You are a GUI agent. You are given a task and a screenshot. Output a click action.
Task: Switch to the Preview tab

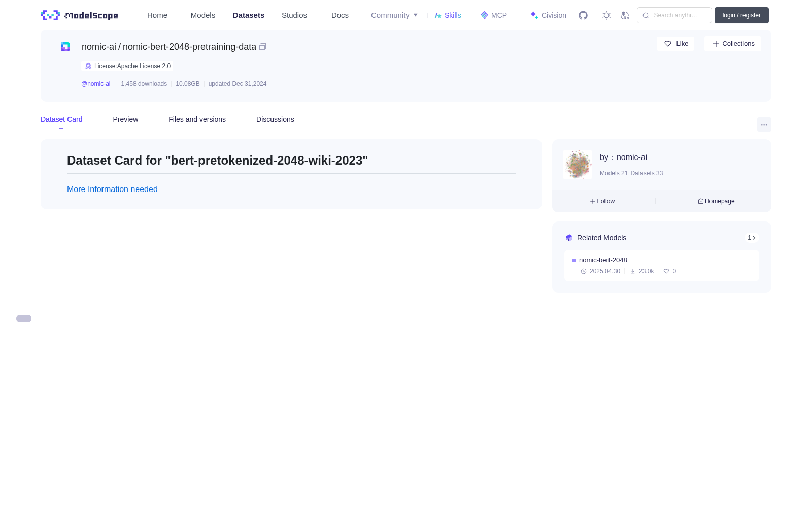click(125, 119)
